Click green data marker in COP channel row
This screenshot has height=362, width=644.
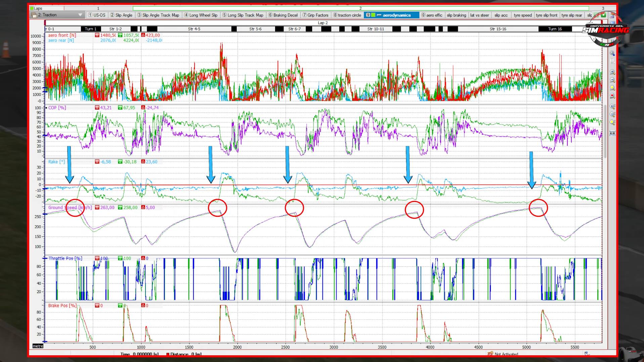point(120,108)
